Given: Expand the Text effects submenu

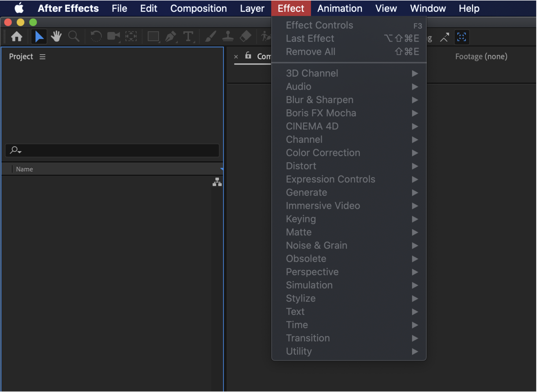Looking at the screenshot, I should click(x=349, y=311).
